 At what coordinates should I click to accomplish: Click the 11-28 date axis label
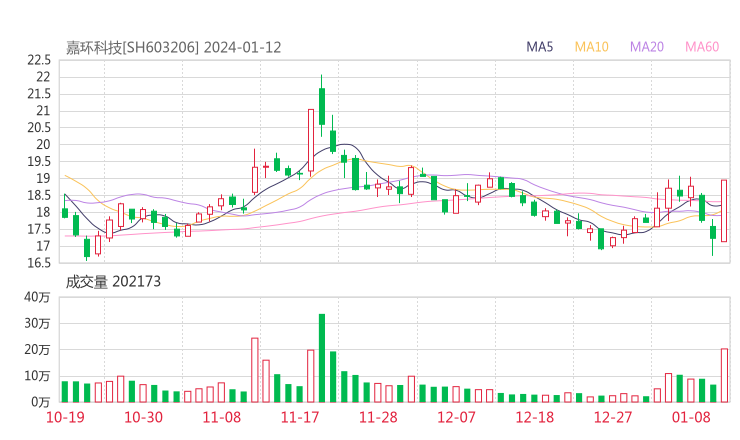(x=378, y=417)
